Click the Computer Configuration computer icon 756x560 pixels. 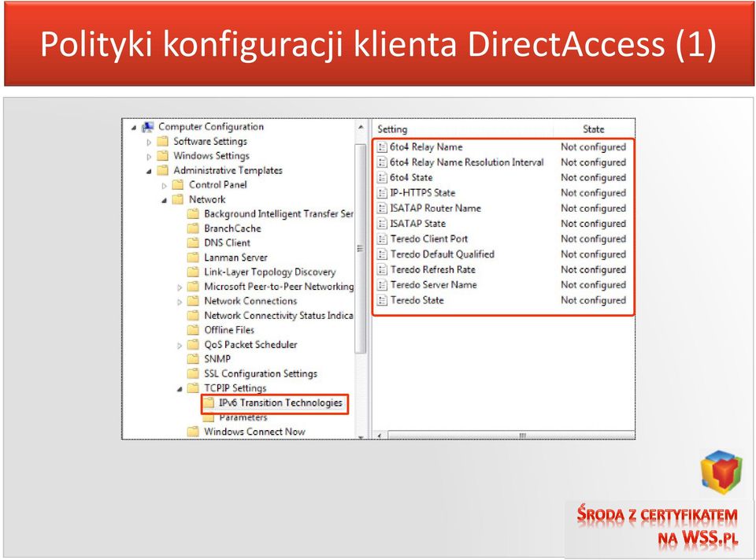(147, 127)
